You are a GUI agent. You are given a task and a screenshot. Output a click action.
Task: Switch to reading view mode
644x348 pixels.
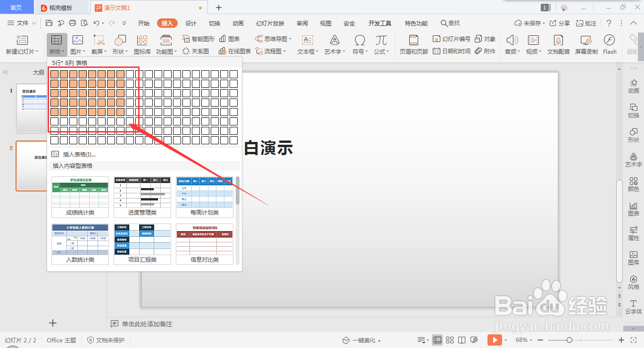pos(462,340)
